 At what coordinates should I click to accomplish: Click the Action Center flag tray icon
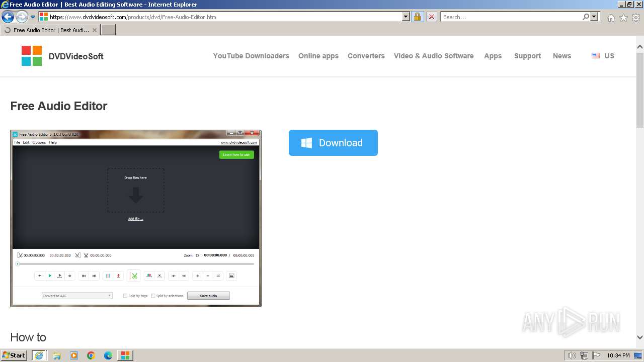[x=596, y=355]
